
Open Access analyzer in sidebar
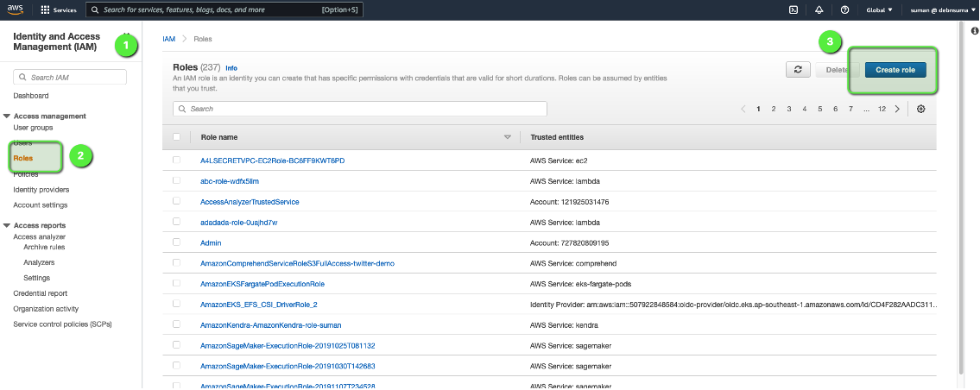[x=40, y=237]
